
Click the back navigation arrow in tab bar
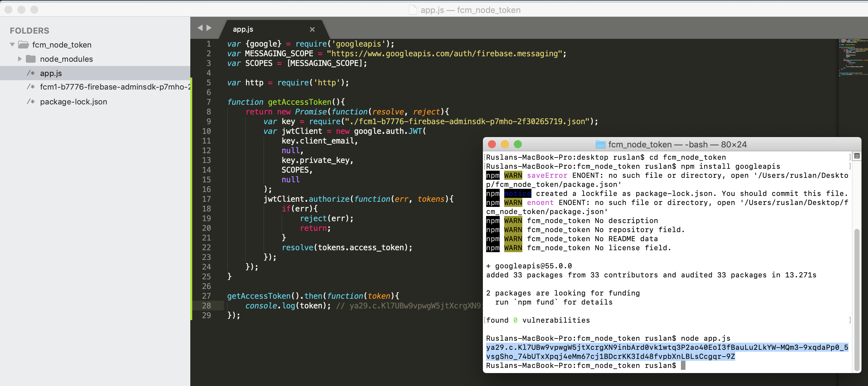[x=200, y=28]
